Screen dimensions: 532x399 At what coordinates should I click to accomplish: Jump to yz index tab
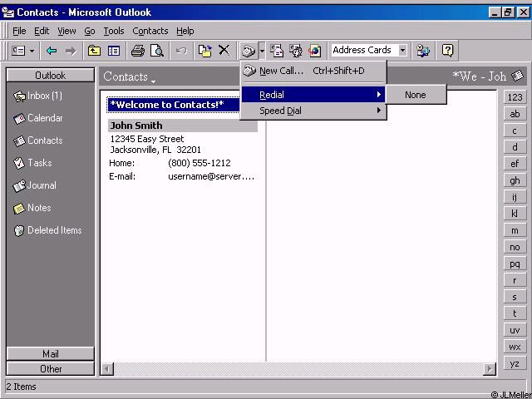[515, 363]
